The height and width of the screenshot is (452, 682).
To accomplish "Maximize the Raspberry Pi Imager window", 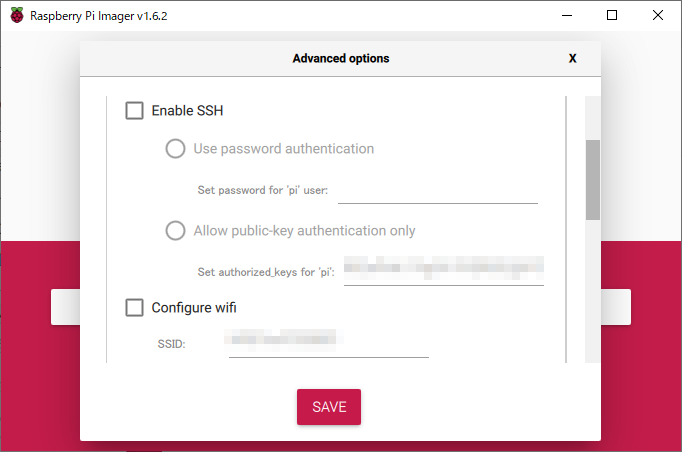I will pos(612,16).
